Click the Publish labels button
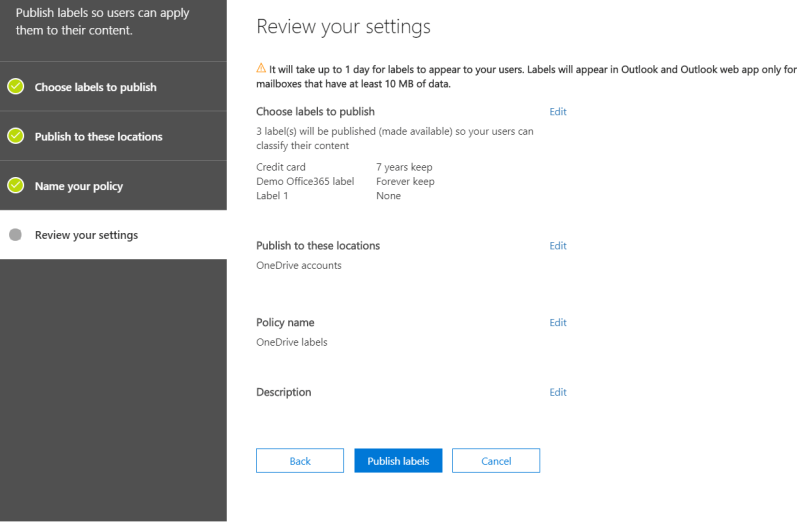This screenshot has width=810, height=524. tap(398, 461)
